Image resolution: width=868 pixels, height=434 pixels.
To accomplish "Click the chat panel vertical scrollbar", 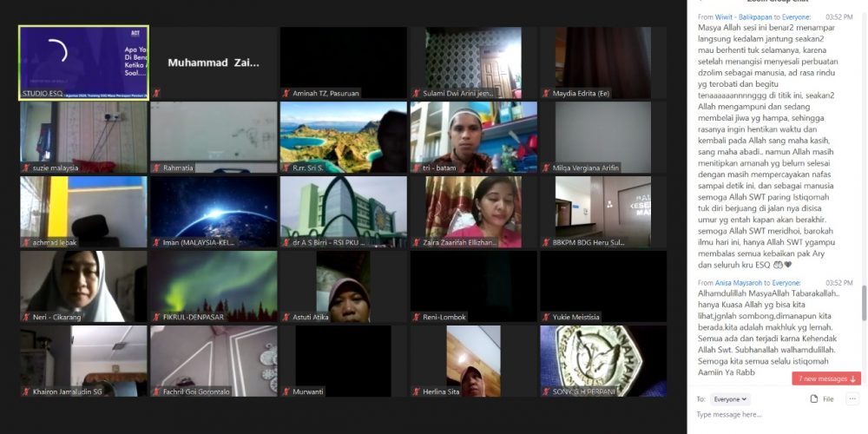I will tap(864, 304).
